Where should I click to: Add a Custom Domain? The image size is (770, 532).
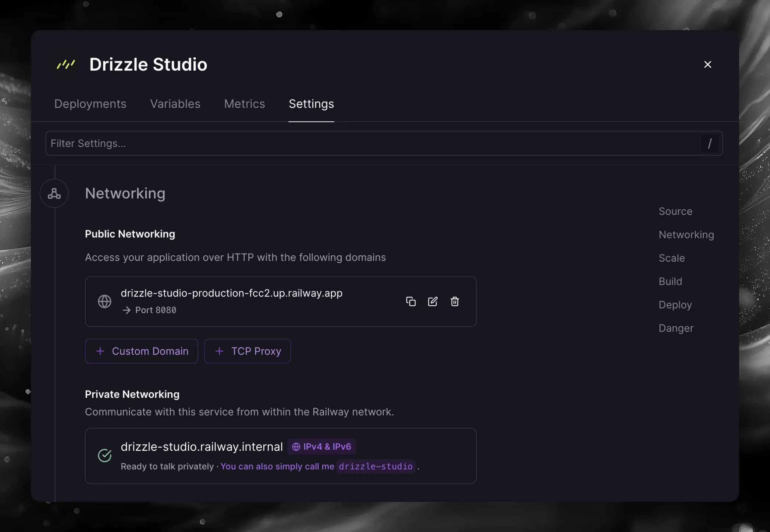coord(142,351)
